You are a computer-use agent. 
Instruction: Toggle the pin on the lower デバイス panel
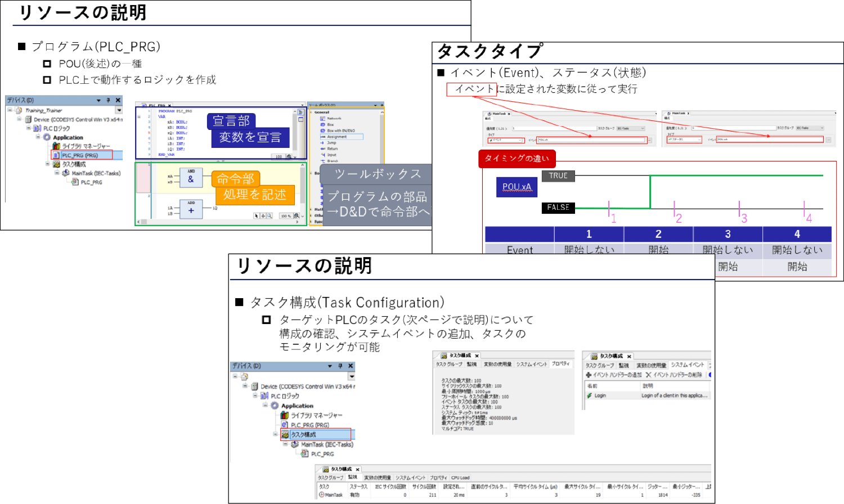point(340,366)
